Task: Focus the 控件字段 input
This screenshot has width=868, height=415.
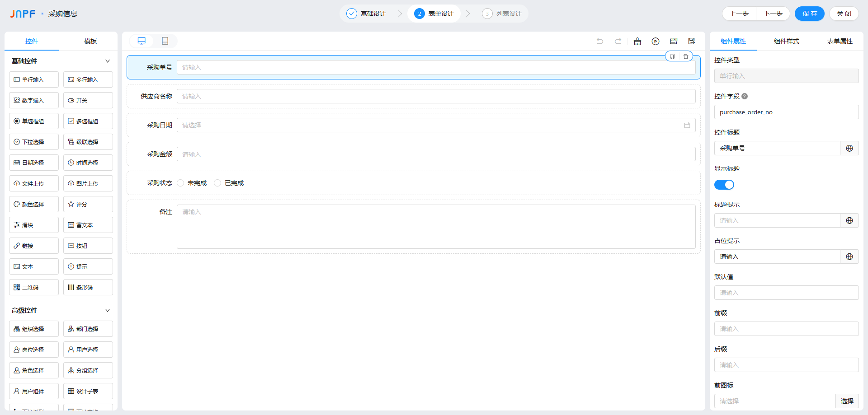Action: pyautogui.click(x=787, y=112)
